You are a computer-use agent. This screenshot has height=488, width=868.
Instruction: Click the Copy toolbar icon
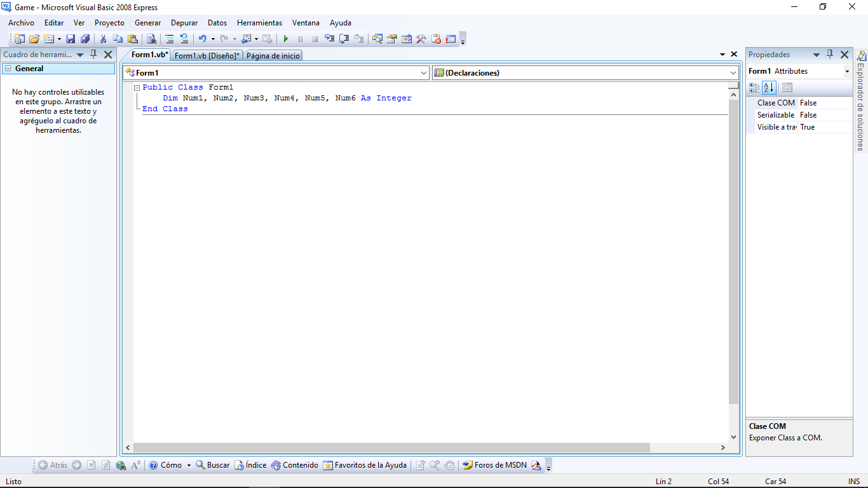click(118, 39)
